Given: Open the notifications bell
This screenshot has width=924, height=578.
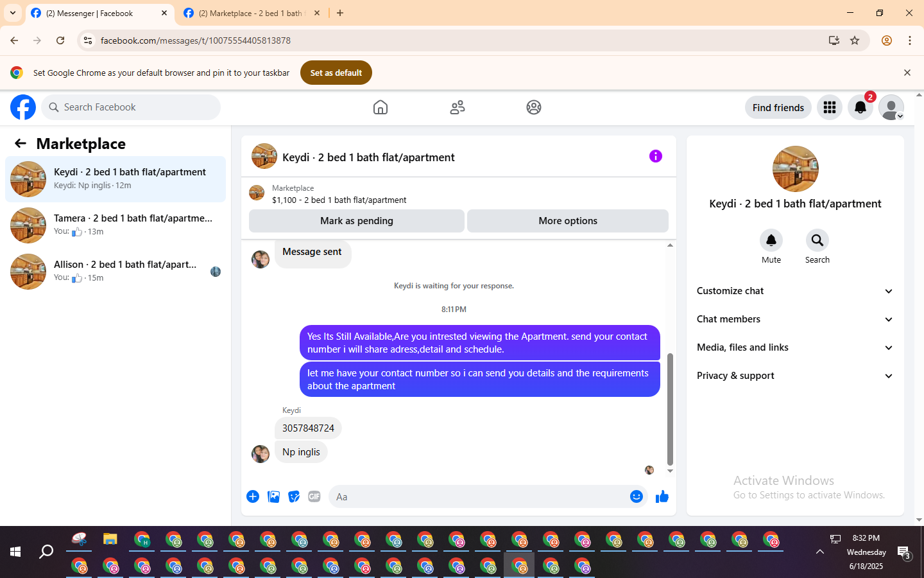Looking at the screenshot, I should [x=860, y=107].
